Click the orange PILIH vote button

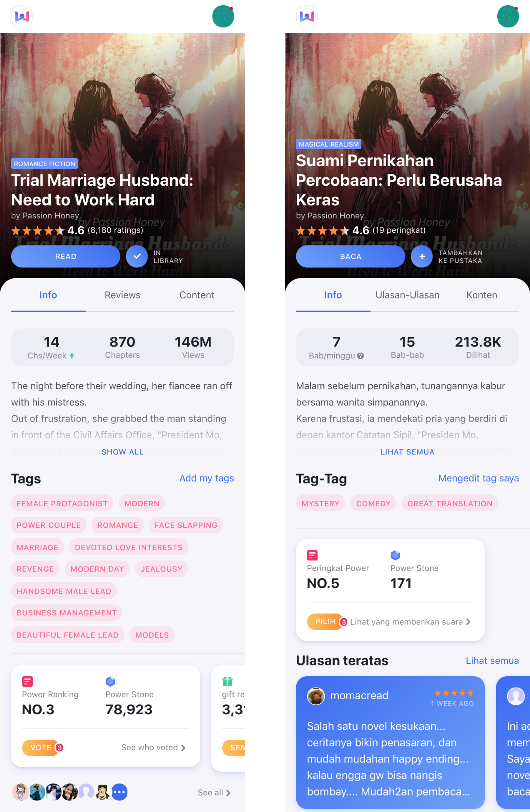(325, 621)
